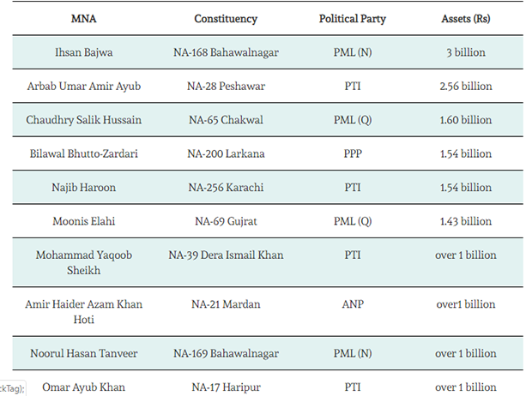Screen dimensions: 532x396
Task: Select the 3 billion assets value
Action: pos(465,52)
